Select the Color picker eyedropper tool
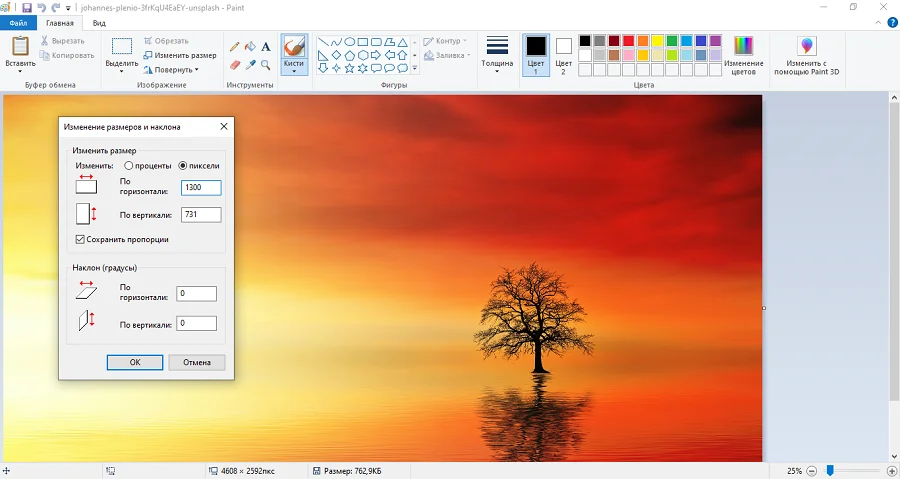This screenshot has width=900, height=479. (250, 65)
